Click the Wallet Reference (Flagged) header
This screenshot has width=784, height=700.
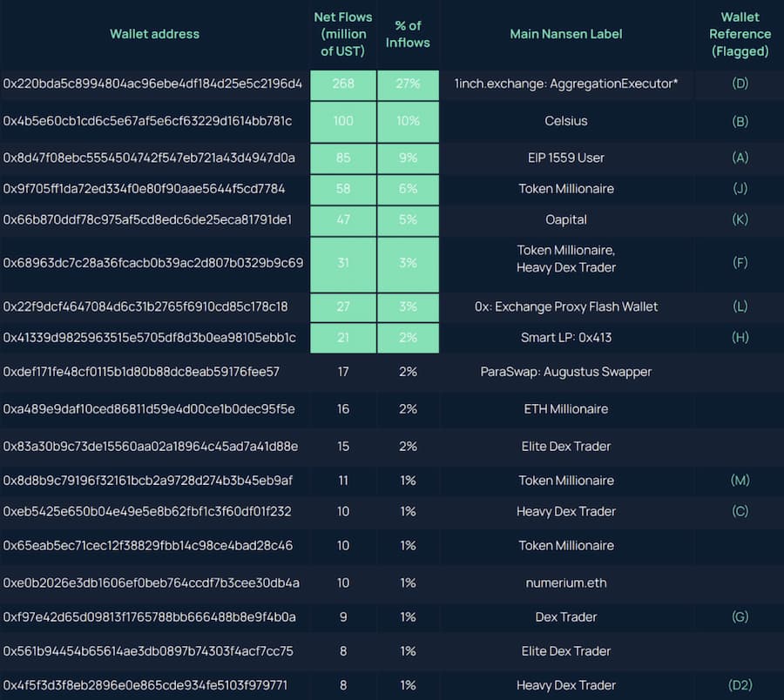pos(740,34)
